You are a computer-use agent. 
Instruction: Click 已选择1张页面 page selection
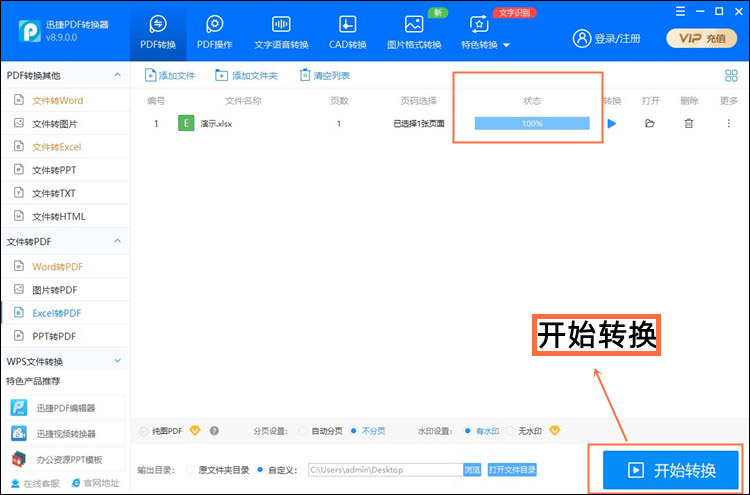(419, 124)
